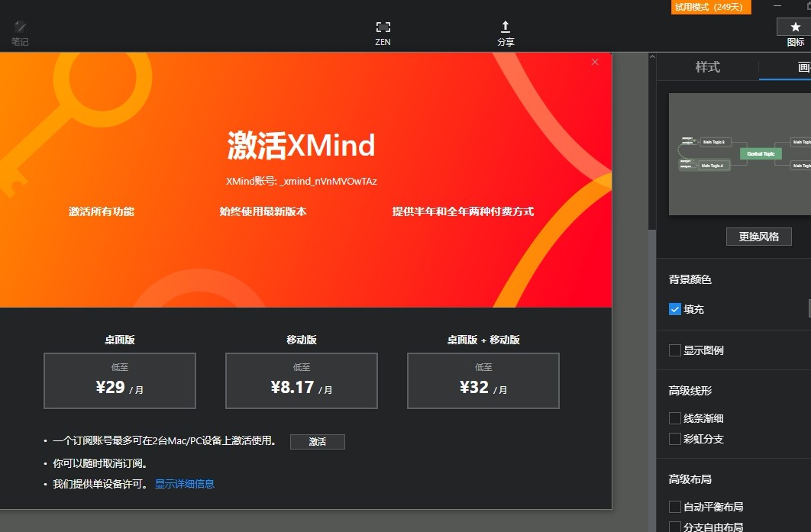Click the 提供半年和全年两种付费方式 text

pos(463,211)
